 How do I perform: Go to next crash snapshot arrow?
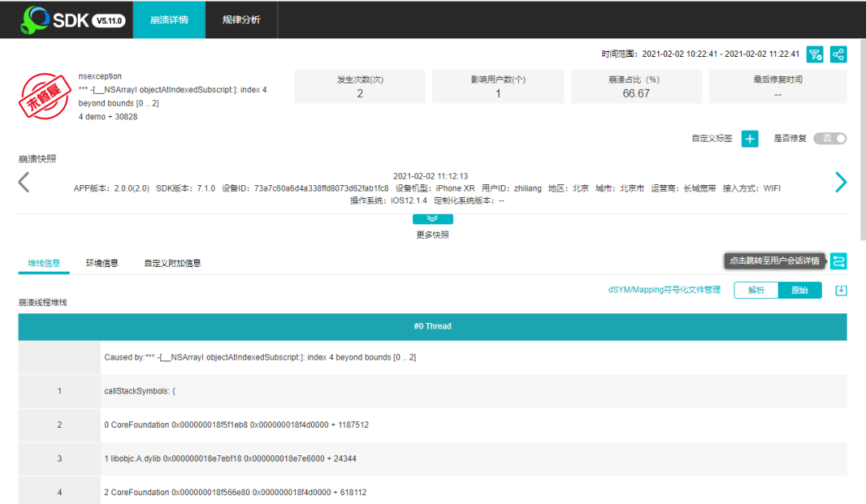pos(840,182)
